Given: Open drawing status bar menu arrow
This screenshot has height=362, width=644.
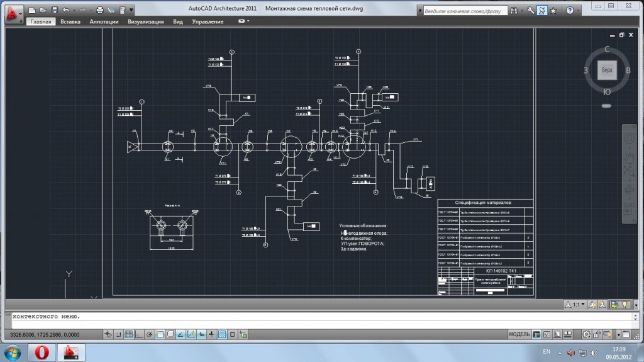Looking at the screenshot, I should [x=636, y=305].
